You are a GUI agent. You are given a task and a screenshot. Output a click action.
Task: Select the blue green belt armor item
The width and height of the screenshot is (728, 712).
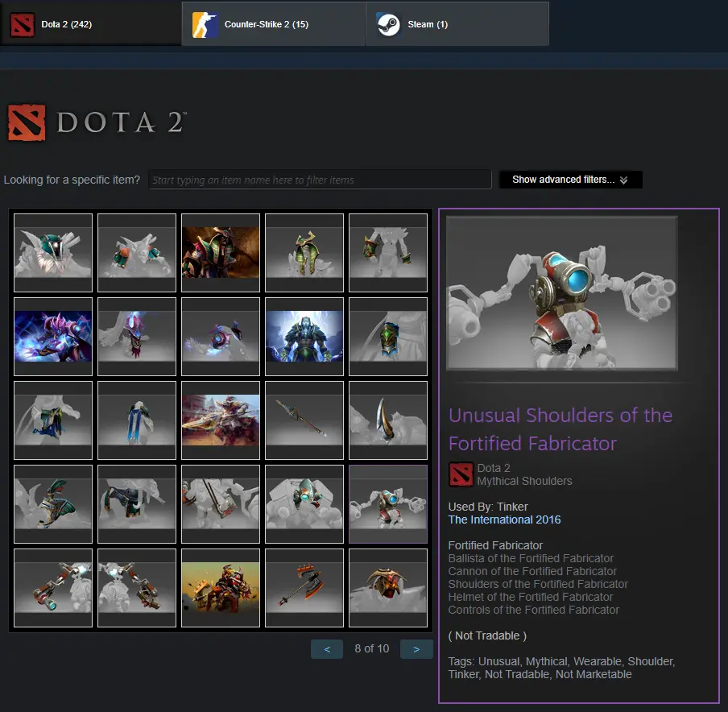coord(53,420)
